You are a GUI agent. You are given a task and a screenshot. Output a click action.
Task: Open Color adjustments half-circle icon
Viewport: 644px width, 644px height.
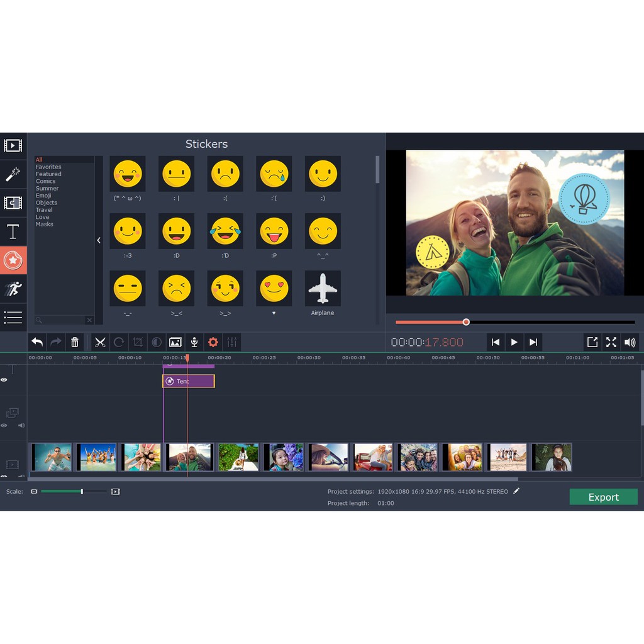click(157, 341)
